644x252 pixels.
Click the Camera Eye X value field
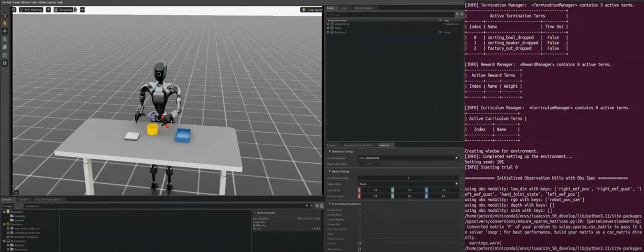point(374,190)
